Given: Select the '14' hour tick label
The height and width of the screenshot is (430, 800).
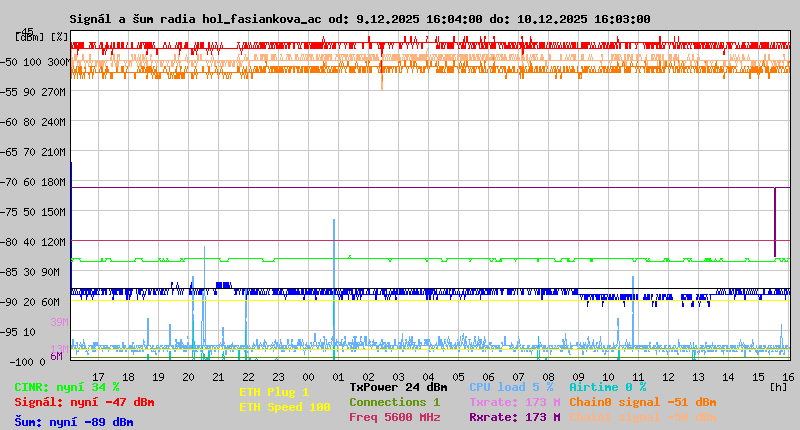Looking at the screenshot, I should click(729, 377).
